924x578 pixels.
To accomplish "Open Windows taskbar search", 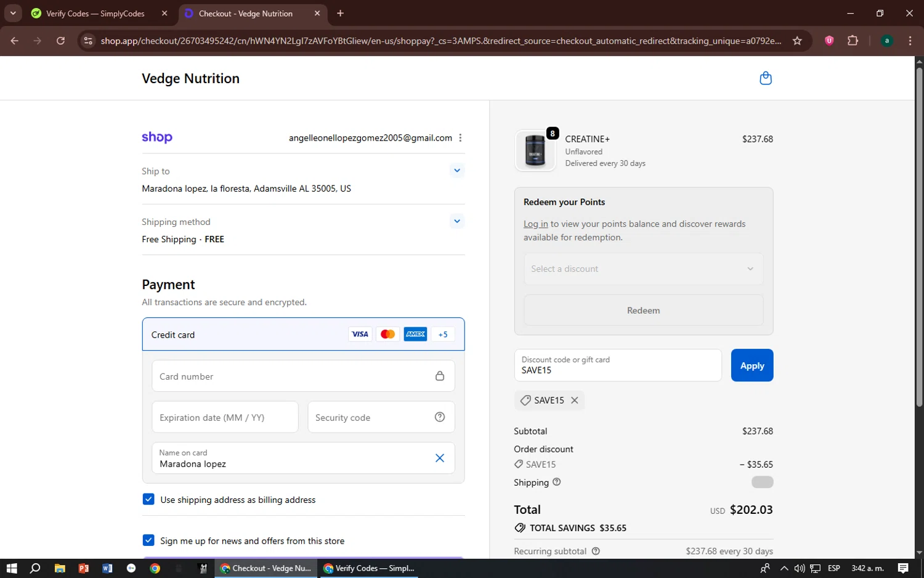I will (x=35, y=568).
